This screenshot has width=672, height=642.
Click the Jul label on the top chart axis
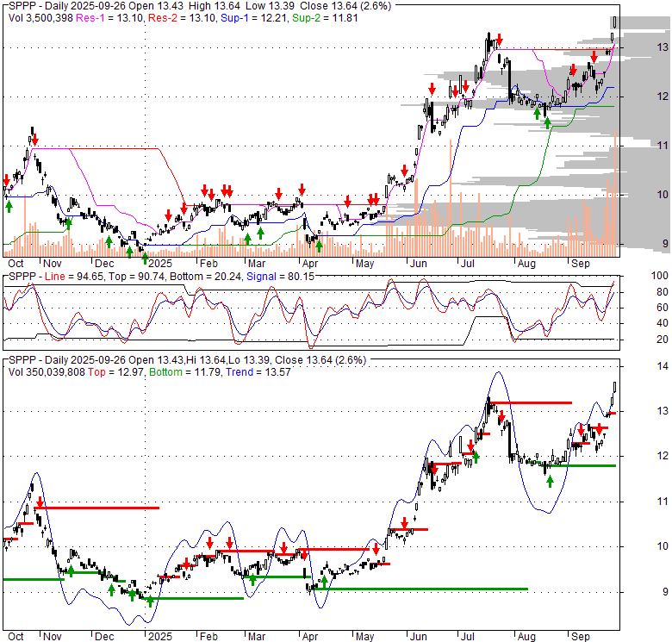(x=467, y=264)
